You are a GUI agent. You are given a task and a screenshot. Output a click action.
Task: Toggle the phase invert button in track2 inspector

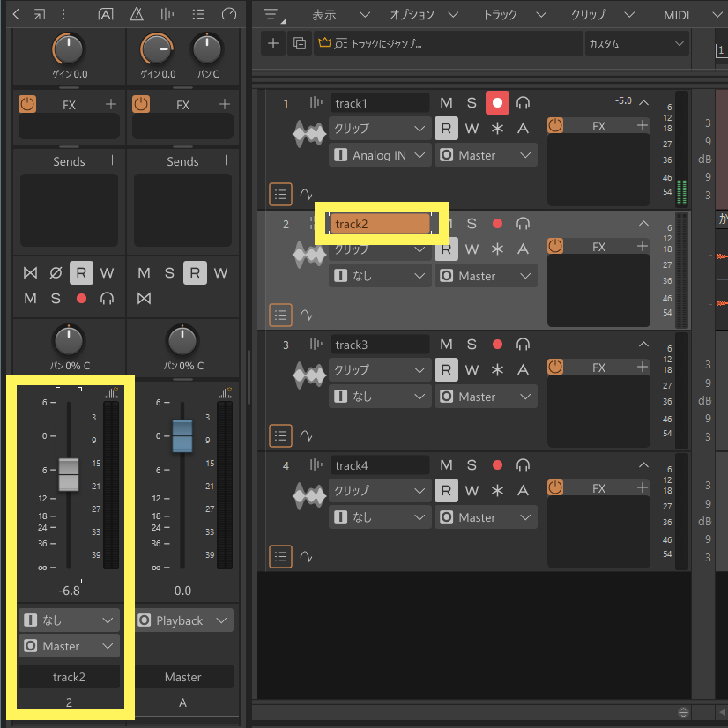coord(56,272)
